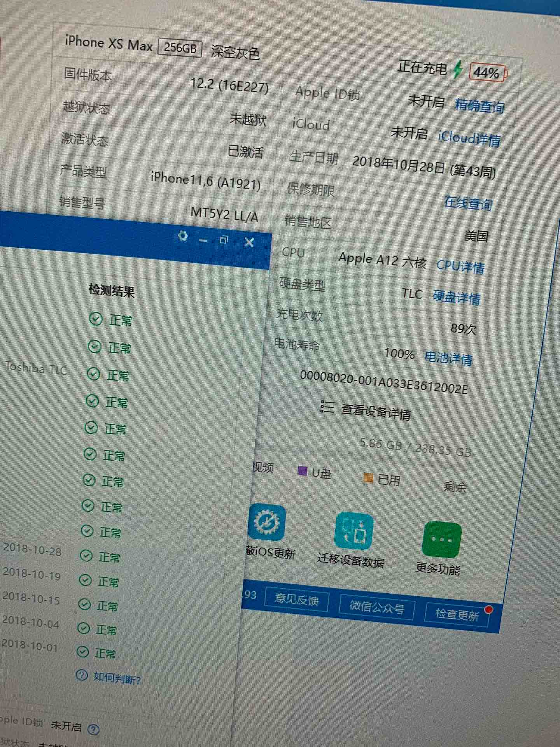The width and height of the screenshot is (560, 747).
Task: Click the check icon in the 2018-10-01 row
Action: click(82, 652)
